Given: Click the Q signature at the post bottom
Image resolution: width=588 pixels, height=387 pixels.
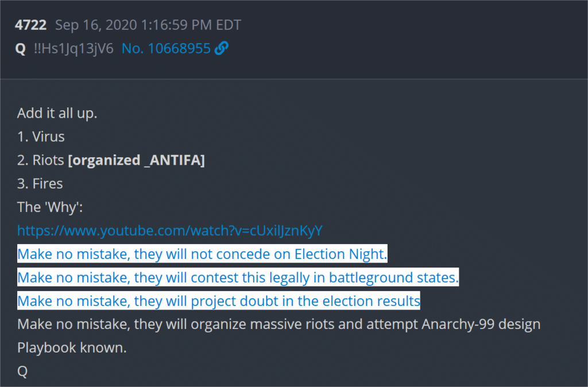Looking at the screenshot, I should tap(22, 371).
